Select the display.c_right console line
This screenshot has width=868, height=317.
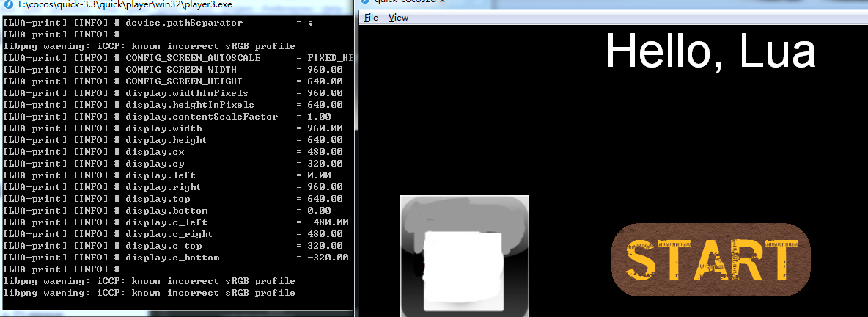click(x=173, y=234)
